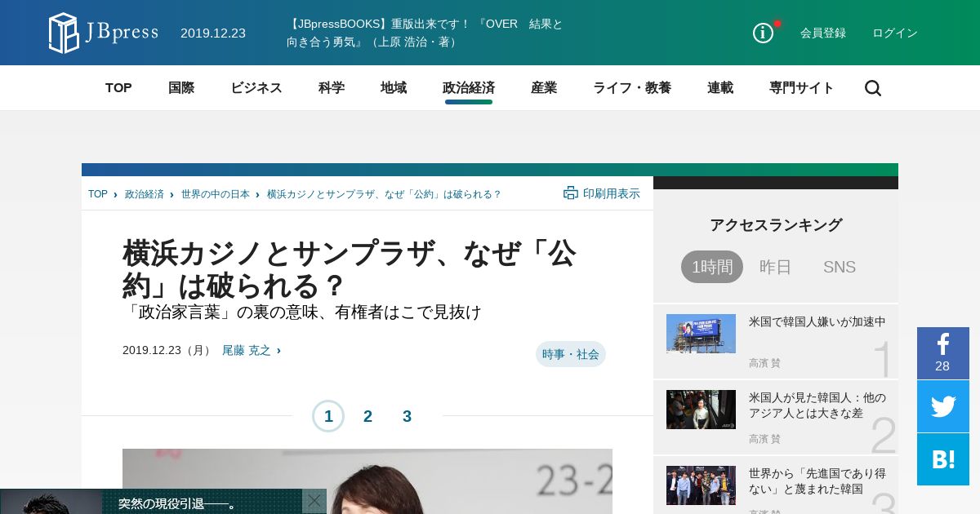This screenshot has height=514, width=980.
Task: Click the header date 2019.12.23
Action: point(213,33)
